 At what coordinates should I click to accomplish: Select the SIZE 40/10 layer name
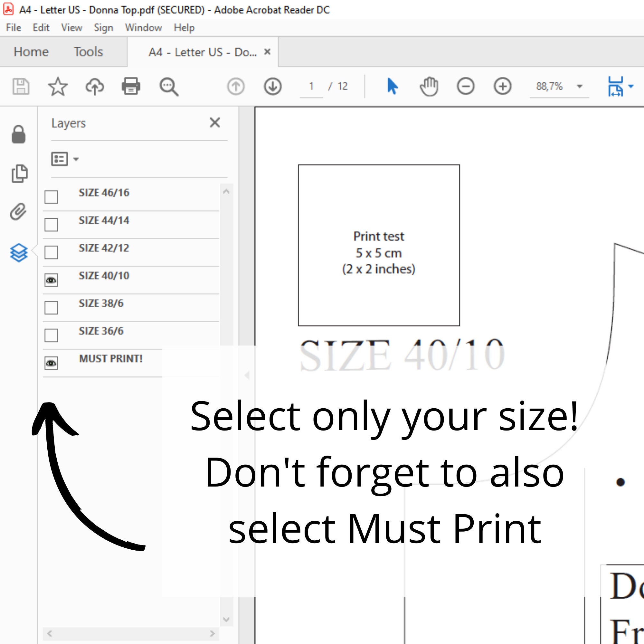tap(104, 276)
